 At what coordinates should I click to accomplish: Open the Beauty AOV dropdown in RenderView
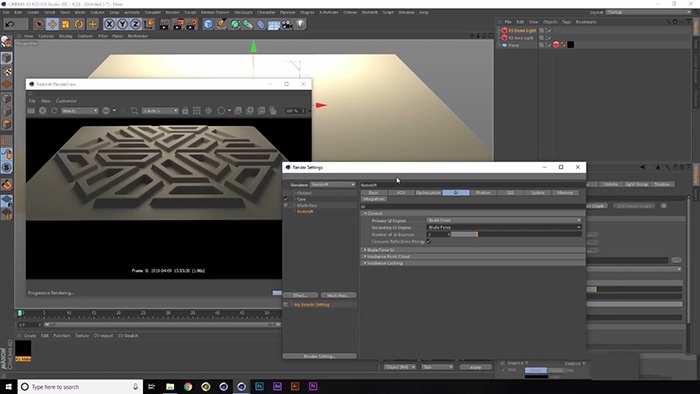[x=79, y=110]
